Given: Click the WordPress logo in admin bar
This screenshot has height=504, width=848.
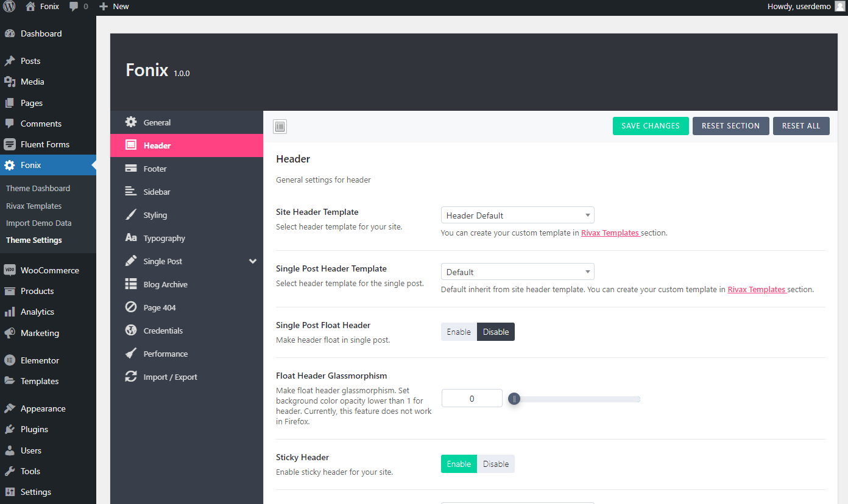Looking at the screenshot, I should [x=9, y=6].
